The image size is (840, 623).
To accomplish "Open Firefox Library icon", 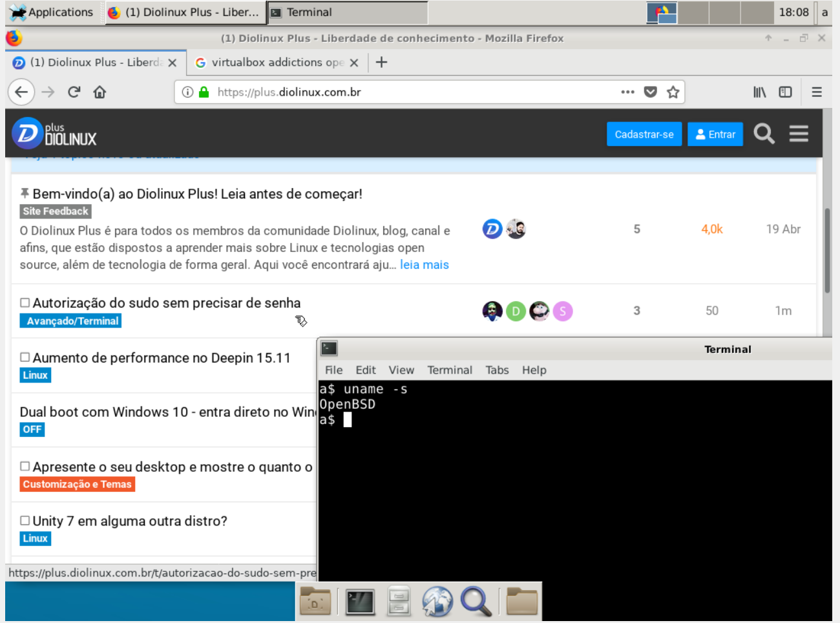I will 760,92.
